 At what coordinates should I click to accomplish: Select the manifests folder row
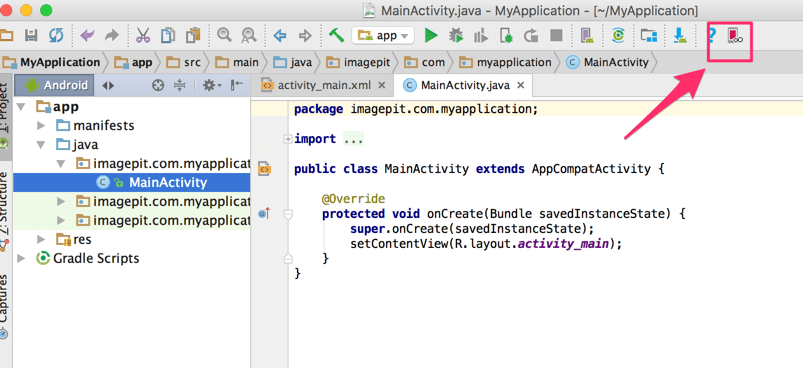point(132,125)
